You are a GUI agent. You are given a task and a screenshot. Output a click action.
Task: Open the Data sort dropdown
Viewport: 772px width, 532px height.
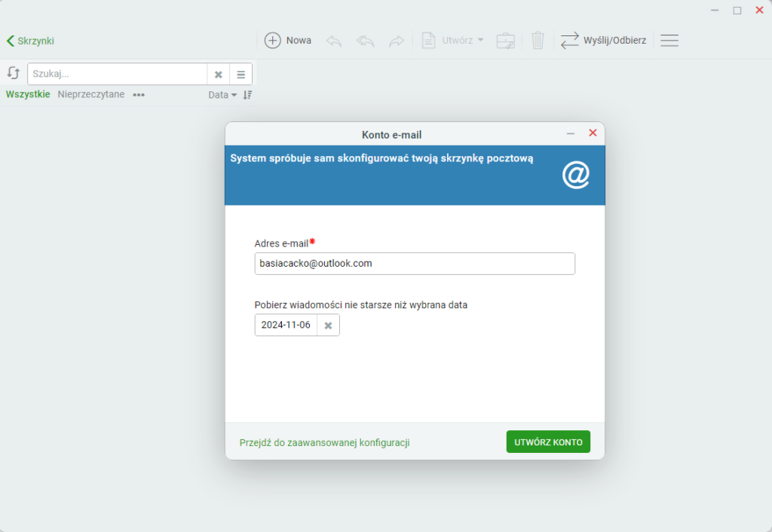[x=222, y=95]
